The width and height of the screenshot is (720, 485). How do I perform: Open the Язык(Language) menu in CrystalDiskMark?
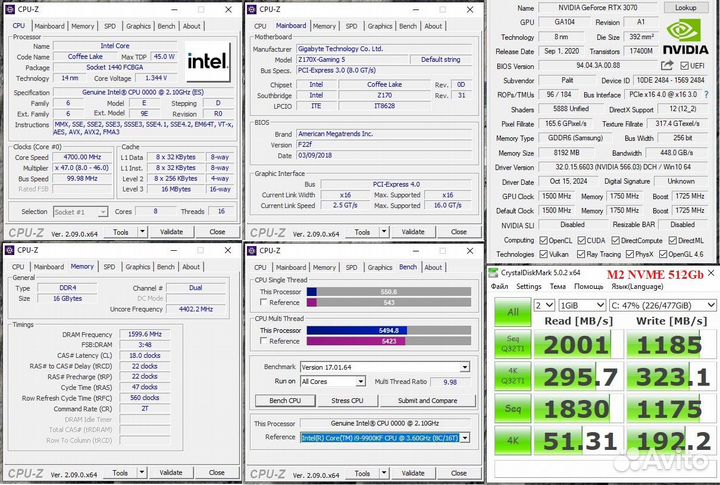coord(637,287)
